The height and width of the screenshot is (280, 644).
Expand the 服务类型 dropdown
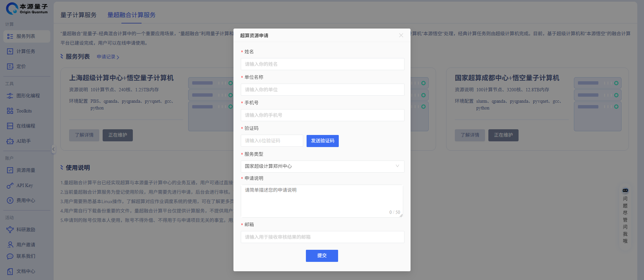(322, 167)
